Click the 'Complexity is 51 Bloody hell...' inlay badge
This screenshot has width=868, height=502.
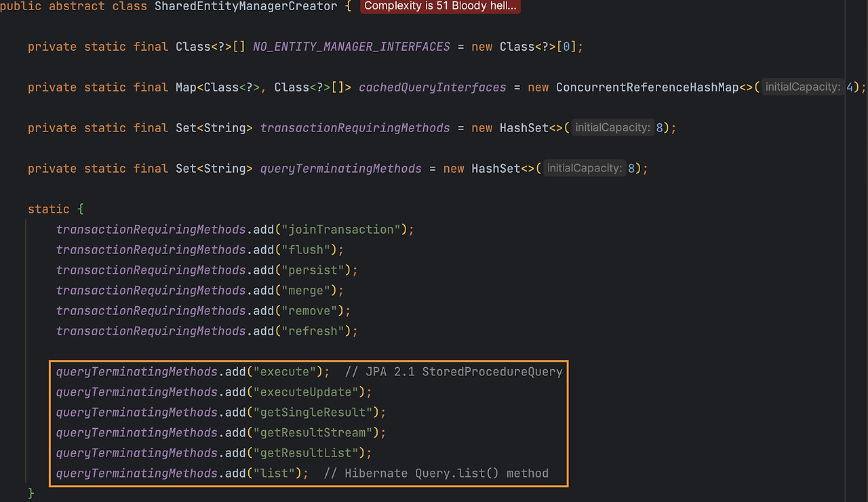point(440,6)
